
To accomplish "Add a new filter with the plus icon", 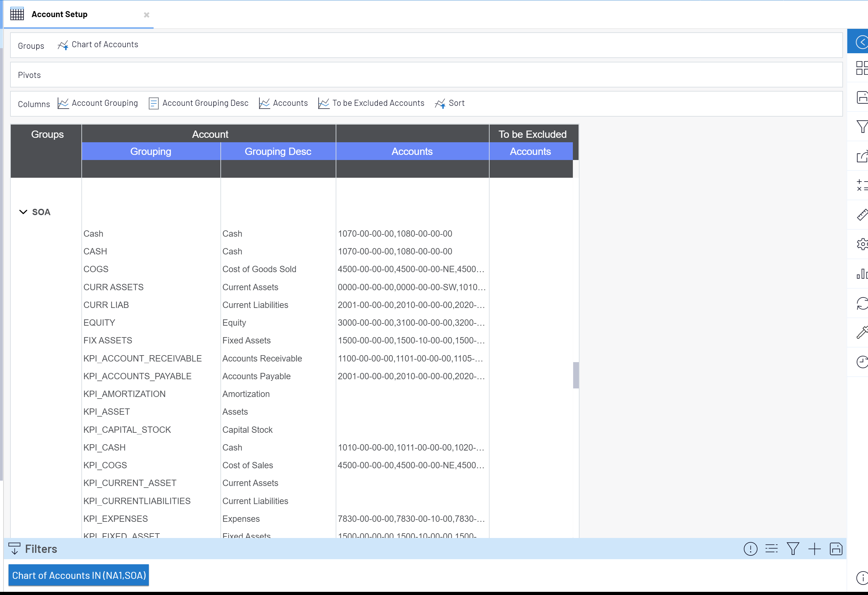I will 814,549.
